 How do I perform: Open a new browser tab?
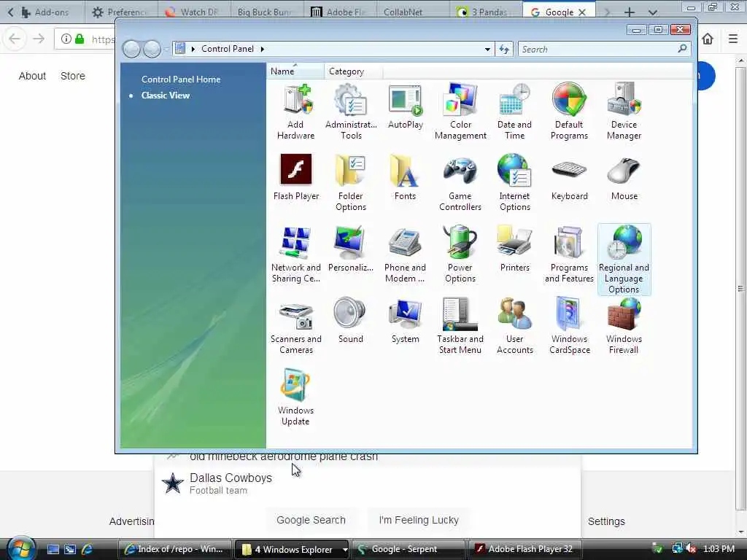point(630,12)
